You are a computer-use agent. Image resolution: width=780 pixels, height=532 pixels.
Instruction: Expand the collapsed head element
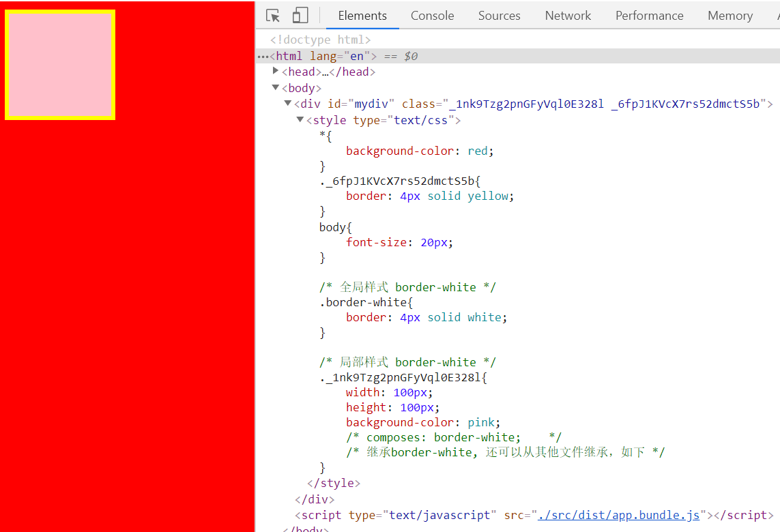point(275,71)
